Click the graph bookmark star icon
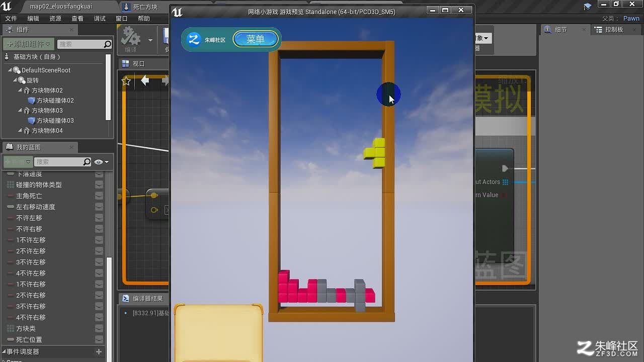Viewport: 644px width, 362px height. pos(126,81)
